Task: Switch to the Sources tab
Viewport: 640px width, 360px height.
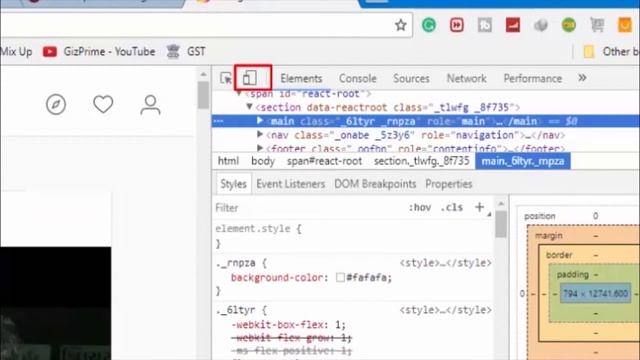Action: [x=411, y=78]
